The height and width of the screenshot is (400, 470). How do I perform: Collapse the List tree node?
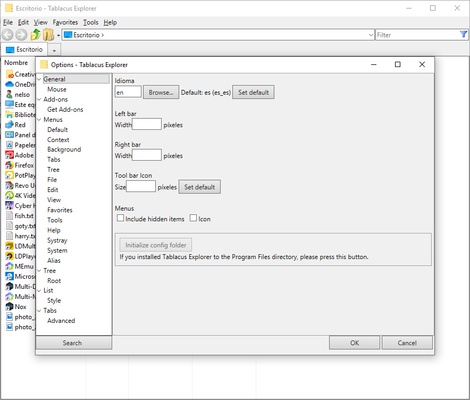click(39, 291)
